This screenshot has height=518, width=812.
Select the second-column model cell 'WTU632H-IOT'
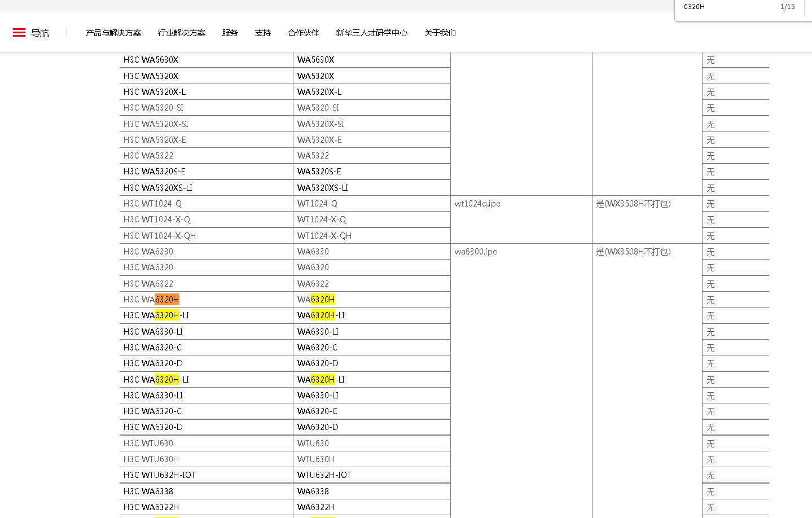324,475
